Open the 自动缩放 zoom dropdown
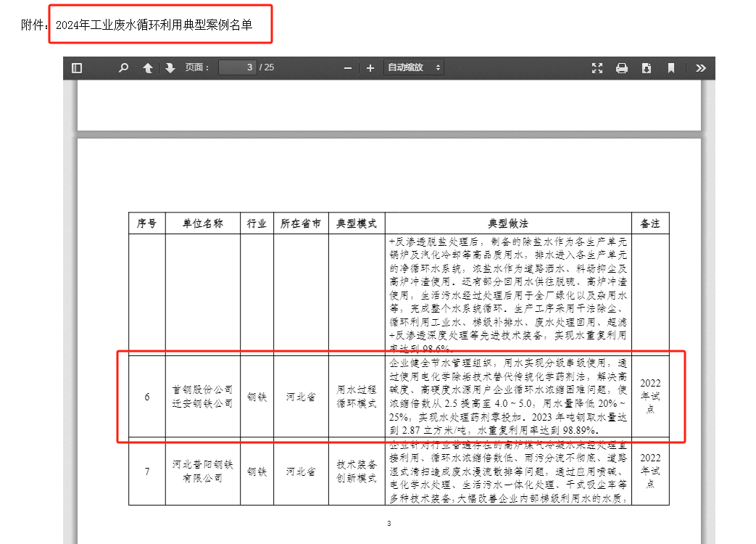 click(414, 68)
